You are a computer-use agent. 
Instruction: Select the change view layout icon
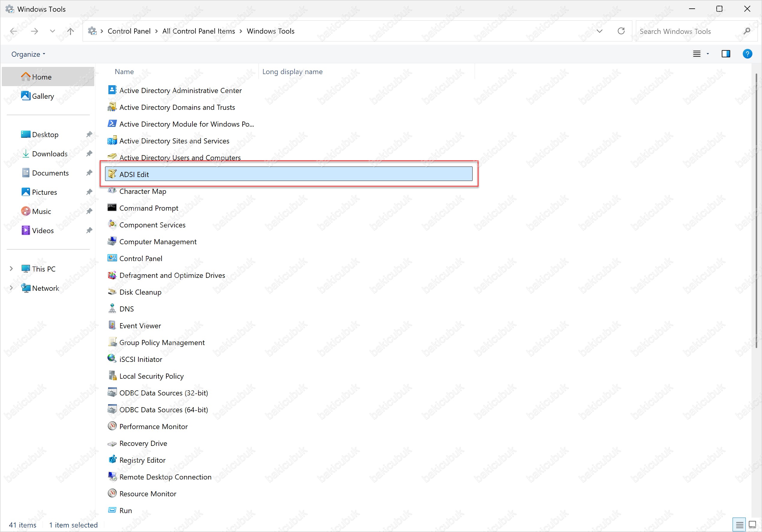[x=697, y=54]
